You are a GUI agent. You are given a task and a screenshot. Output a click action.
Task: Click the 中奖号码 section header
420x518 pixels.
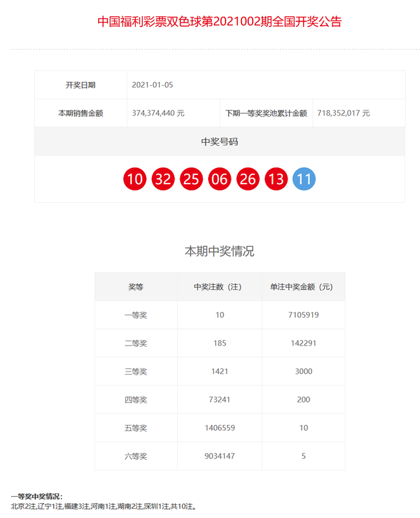coord(220,141)
